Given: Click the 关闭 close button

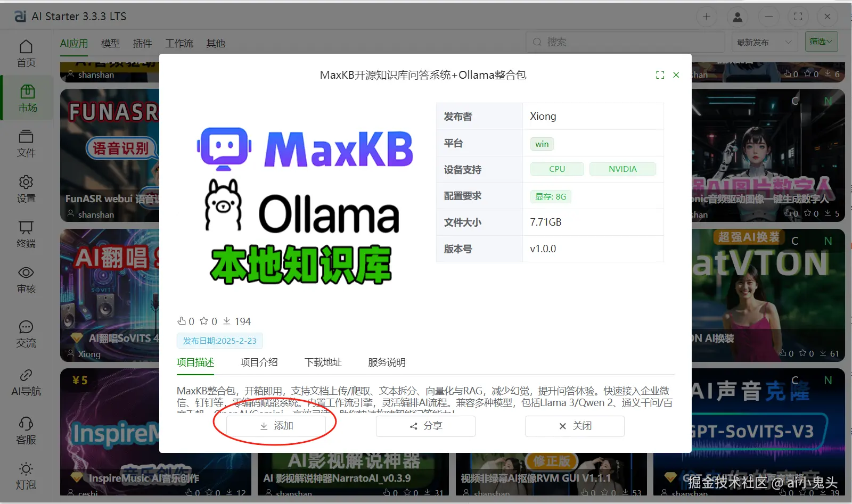Looking at the screenshot, I should pos(575,426).
